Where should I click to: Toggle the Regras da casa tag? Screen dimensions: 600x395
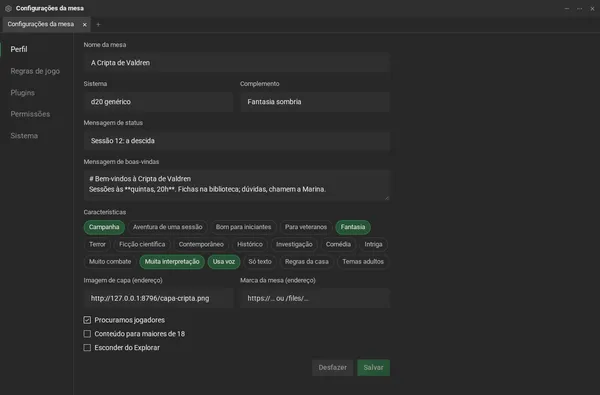tap(307, 262)
